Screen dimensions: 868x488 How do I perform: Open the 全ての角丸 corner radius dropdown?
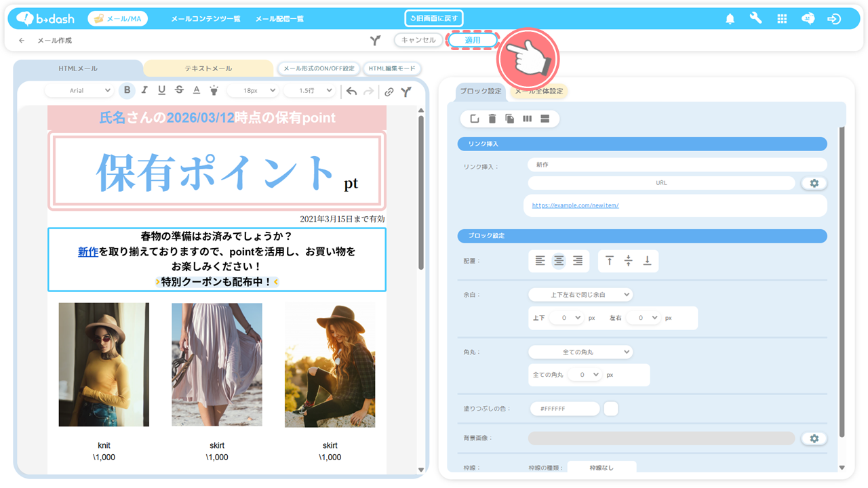580,352
